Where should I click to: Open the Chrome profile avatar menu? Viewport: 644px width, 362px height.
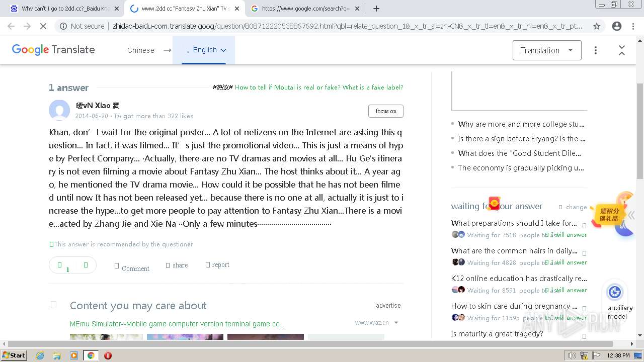[x=617, y=26]
